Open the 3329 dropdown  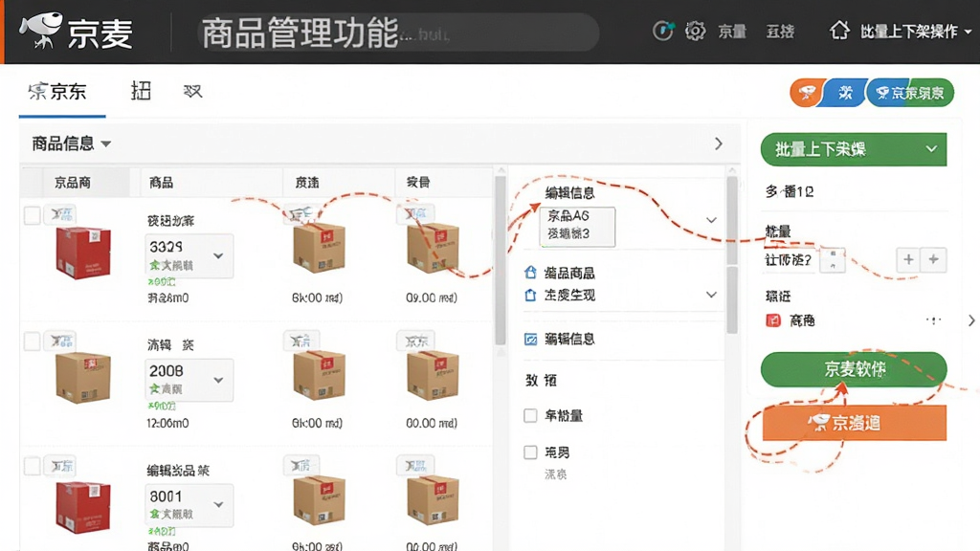click(x=189, y=255)
